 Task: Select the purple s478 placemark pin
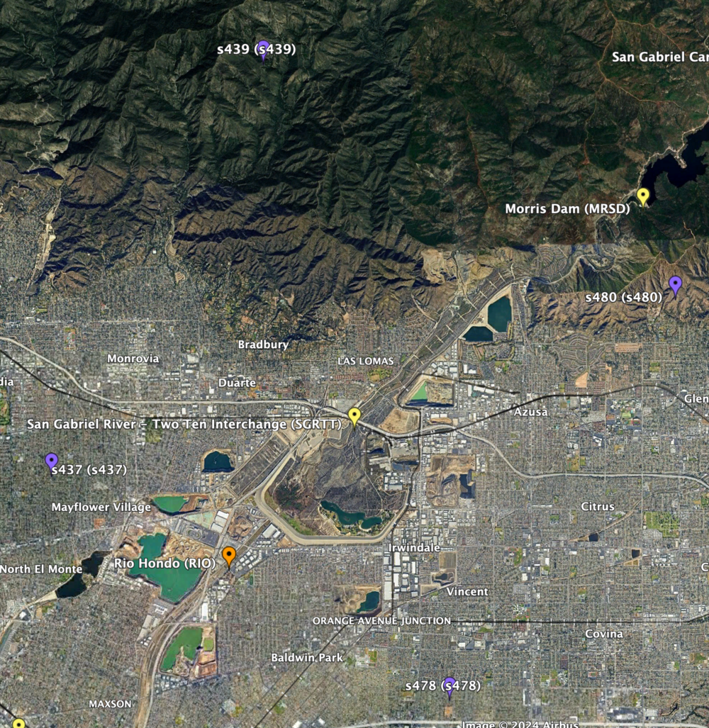point(449,685)
